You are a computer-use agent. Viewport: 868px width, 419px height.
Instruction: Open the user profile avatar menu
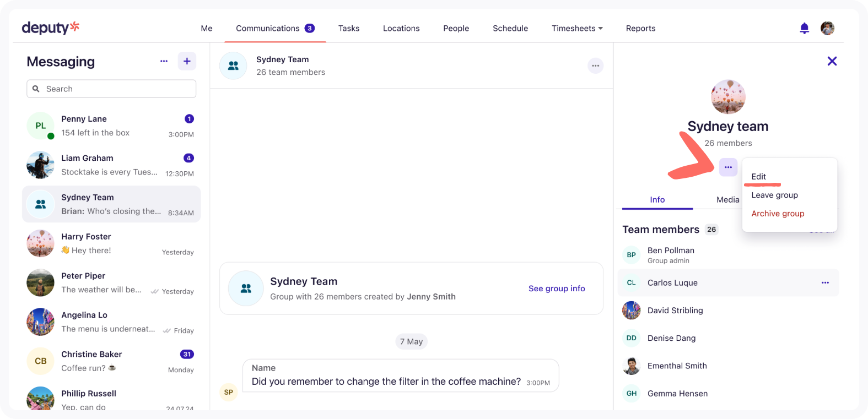[827, 28]
